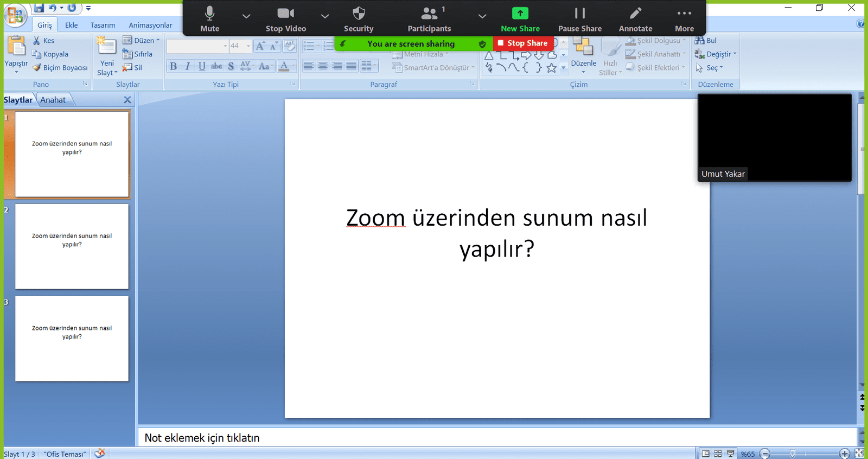868x459 pixels.
Task: Open PowerPoint help question mark icon
Action: coord(861,24)
